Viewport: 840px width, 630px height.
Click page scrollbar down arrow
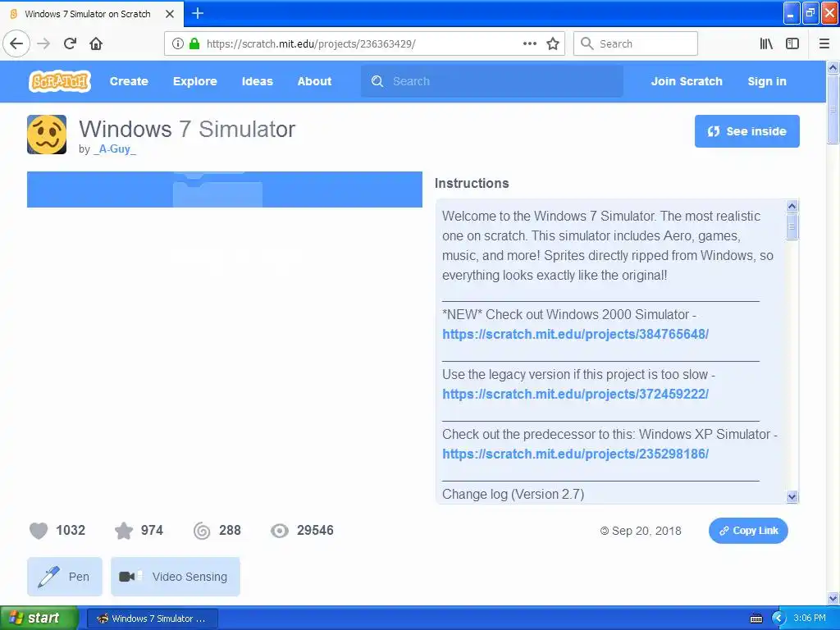coord(833,598)
